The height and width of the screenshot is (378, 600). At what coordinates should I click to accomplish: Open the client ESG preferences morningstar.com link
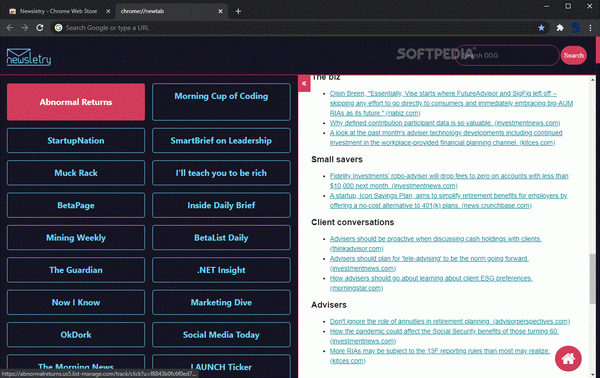431,283
